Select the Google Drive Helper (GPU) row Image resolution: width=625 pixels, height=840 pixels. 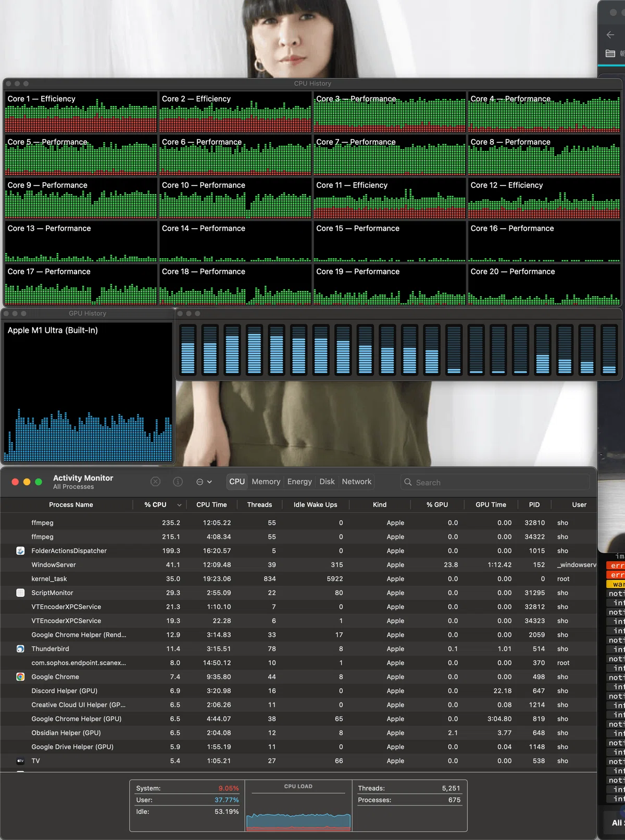pos(298,747)
